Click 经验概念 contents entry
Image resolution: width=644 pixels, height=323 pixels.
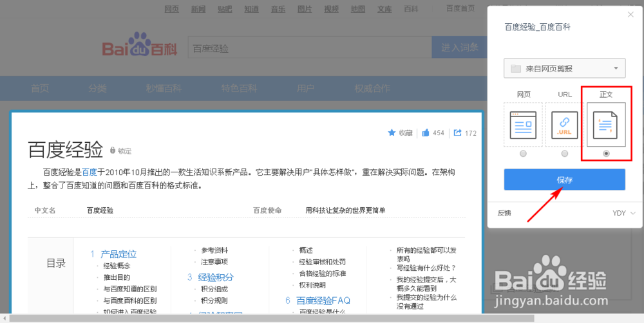coord(117,266)
